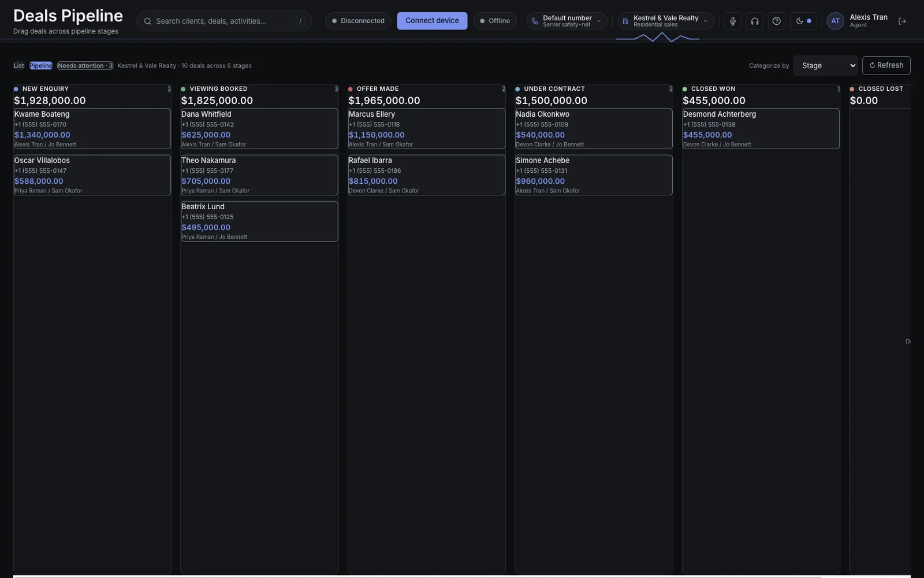This screenshot has height=578, width=924.
Task: Click the phone icon in Default number
Action: point(535,21)
